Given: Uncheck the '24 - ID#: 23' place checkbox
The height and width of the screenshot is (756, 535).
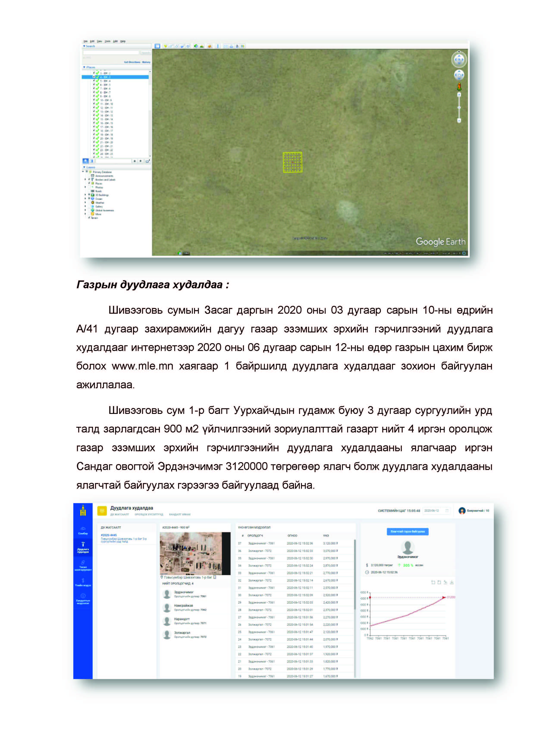Looking at the screenshot, I should pos(94,154).
